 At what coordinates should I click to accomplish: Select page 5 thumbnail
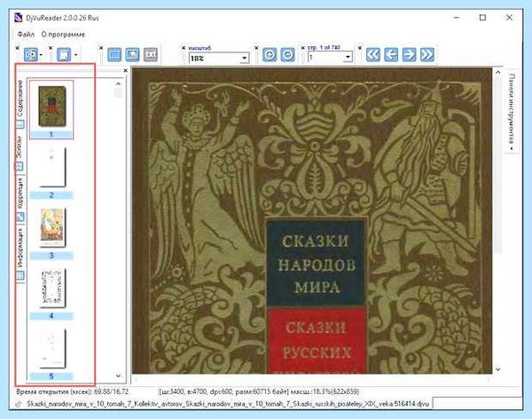[52, 348]
